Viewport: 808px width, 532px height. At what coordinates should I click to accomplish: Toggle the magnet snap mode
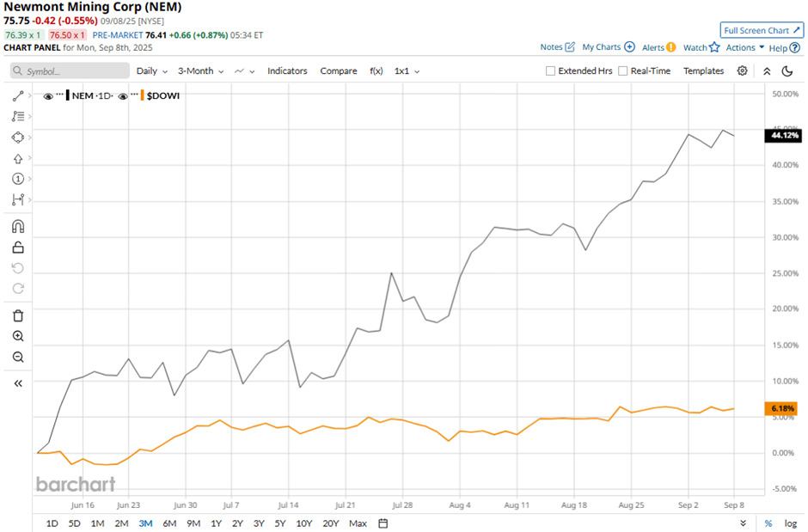pyautogui.click(x=18, y=227)
